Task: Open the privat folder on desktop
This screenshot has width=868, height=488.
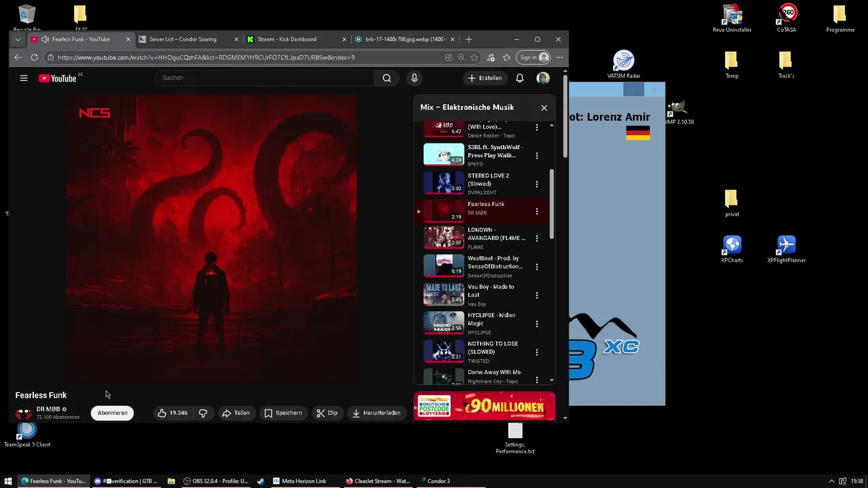Action: pyautogui.click(x=732, y=203)
